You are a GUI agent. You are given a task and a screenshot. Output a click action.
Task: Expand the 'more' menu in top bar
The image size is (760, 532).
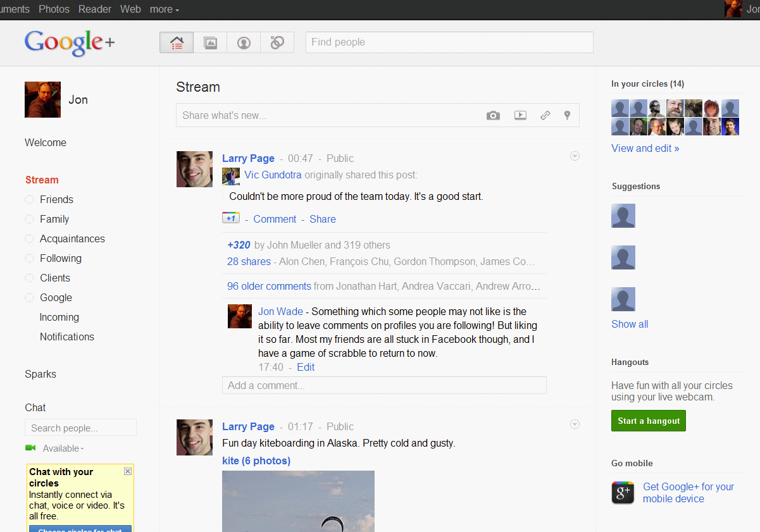(164, 9)
